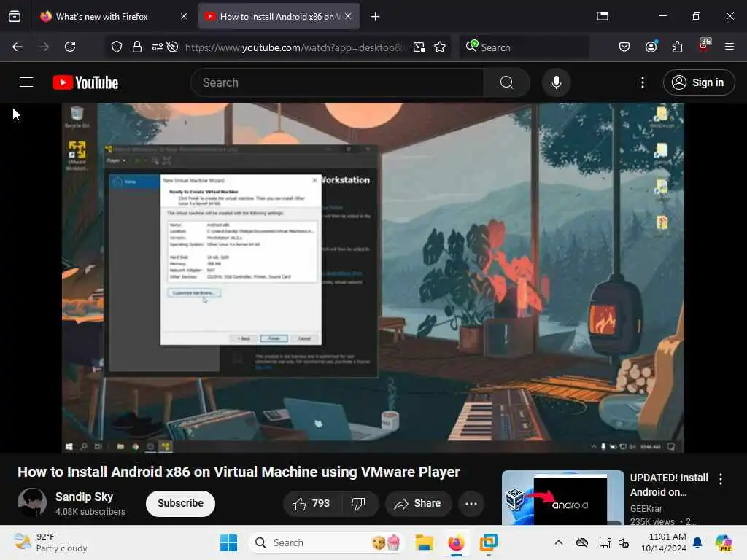747x560 pixels.
Task: Open the extension showing badge 36
Action: coord(704,46)
